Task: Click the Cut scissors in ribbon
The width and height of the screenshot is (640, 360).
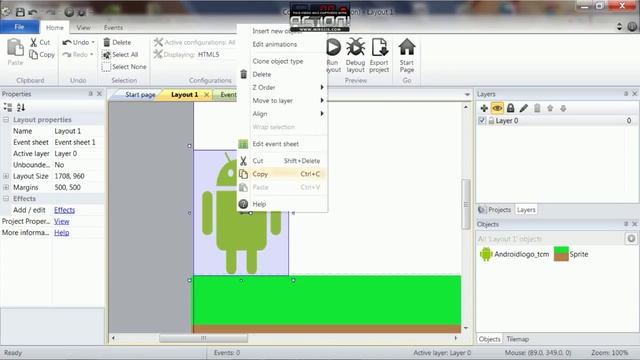Action: (33, 42)
